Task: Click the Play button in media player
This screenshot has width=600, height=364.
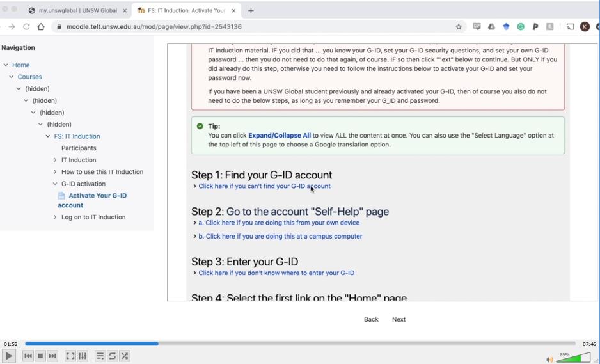Action: (8, 356)
